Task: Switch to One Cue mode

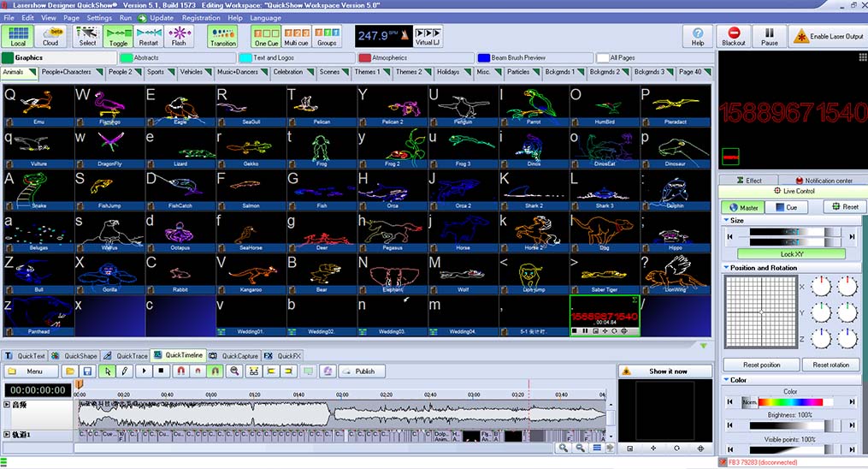Action: (x=266, y=36)
